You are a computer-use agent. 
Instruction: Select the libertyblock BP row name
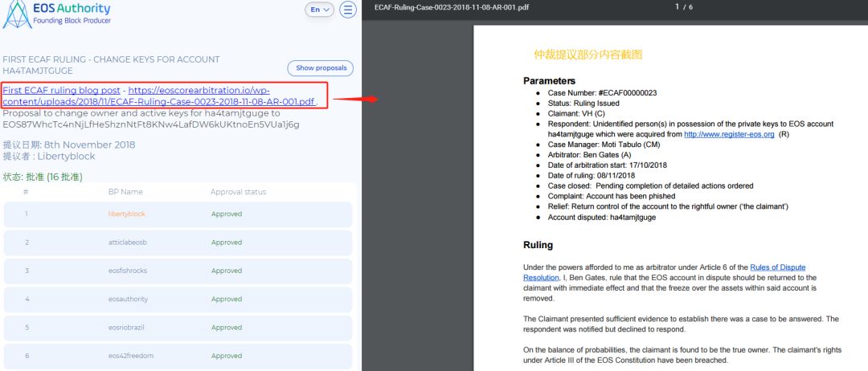[128, 214]
